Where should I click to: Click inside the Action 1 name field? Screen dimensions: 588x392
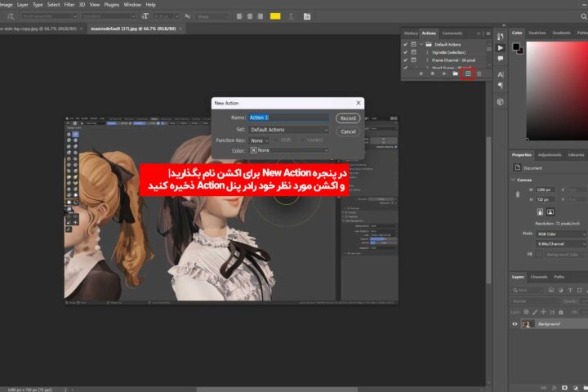pyautogui.click(x=289, y=118)
